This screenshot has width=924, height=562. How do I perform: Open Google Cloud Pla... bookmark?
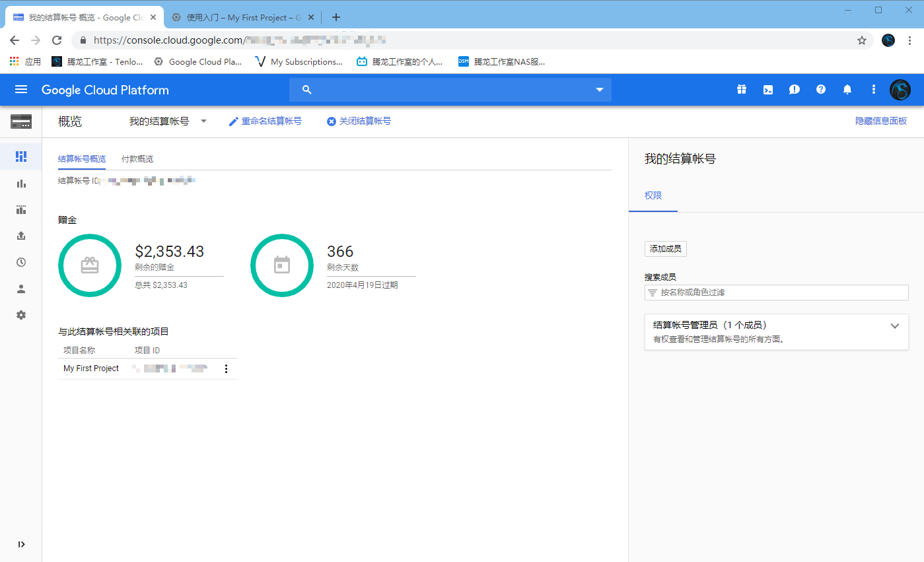point(197,61)
